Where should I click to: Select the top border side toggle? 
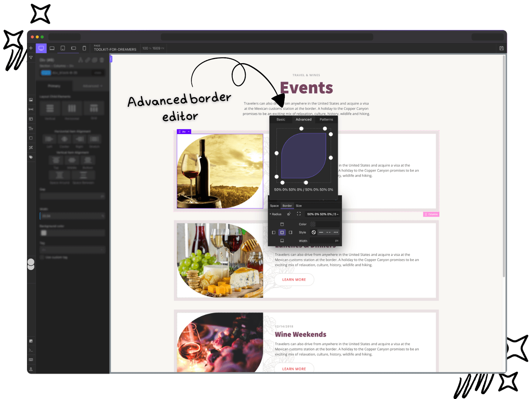(x=282, y=224)
